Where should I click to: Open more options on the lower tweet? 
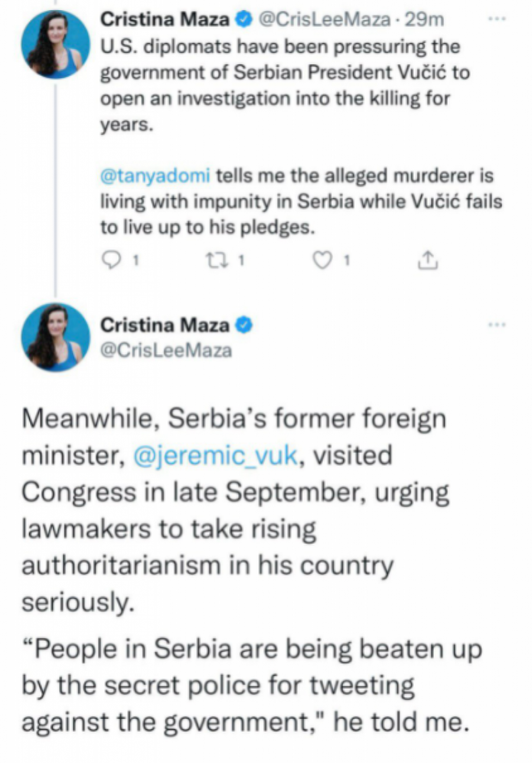click(497, 325)
